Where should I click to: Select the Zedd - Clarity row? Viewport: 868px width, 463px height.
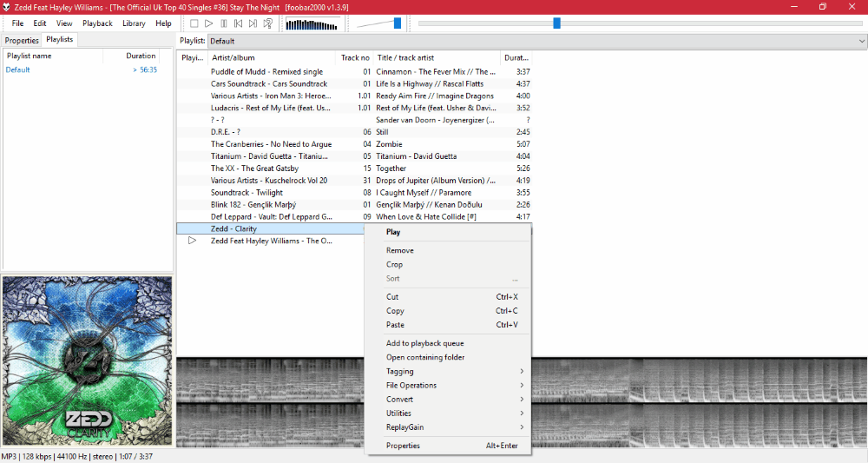(x=270, y=228)
